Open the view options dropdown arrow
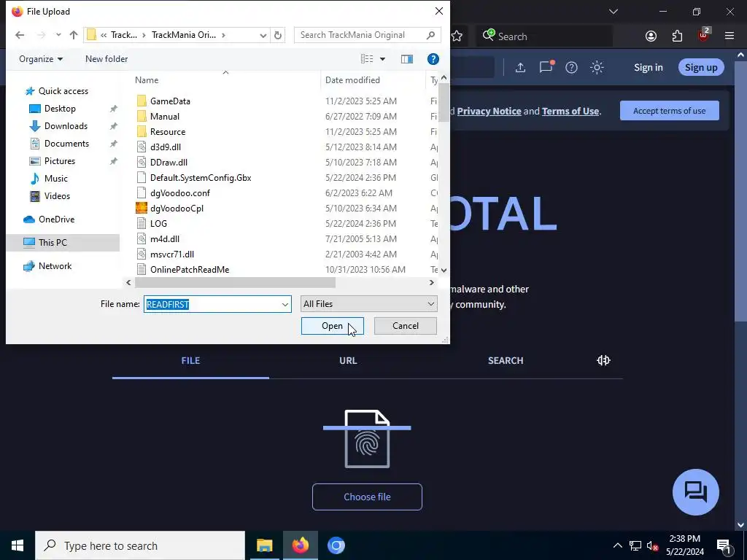747x560 pixels. click(382, 59)
